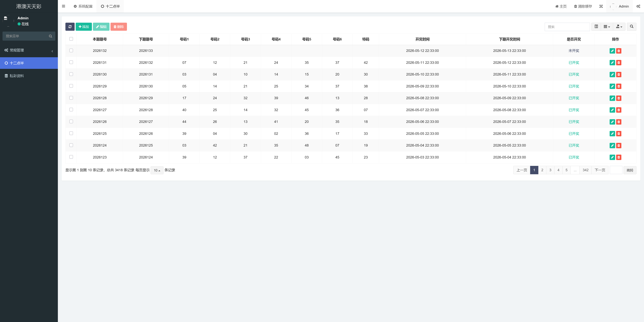The height and width of the screenshot is (322, 644).
Task: Select the 十二点半 tab in header
Action: 110,6
